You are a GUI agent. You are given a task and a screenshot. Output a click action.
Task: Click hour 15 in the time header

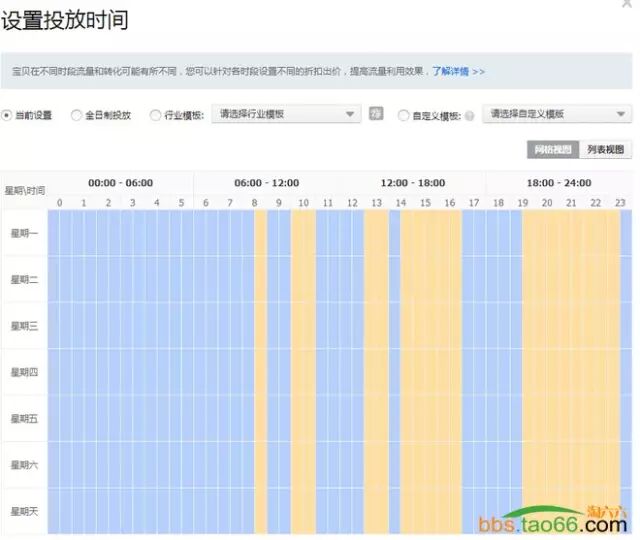(x=425, y=203)
